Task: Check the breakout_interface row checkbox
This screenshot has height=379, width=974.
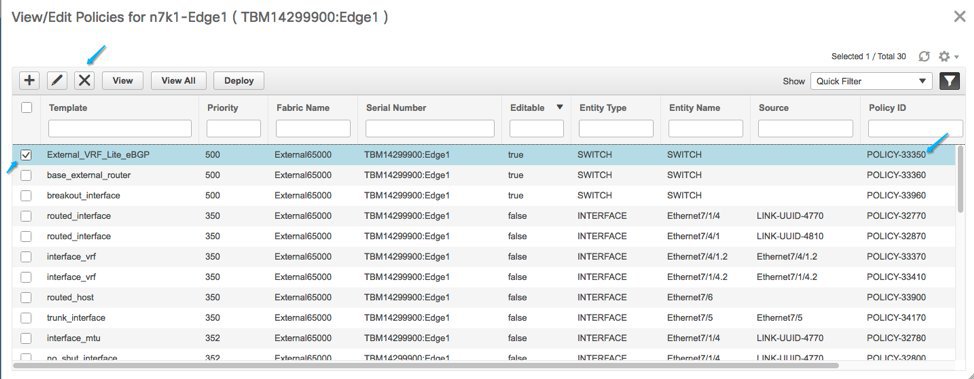Action: [26, 196]
